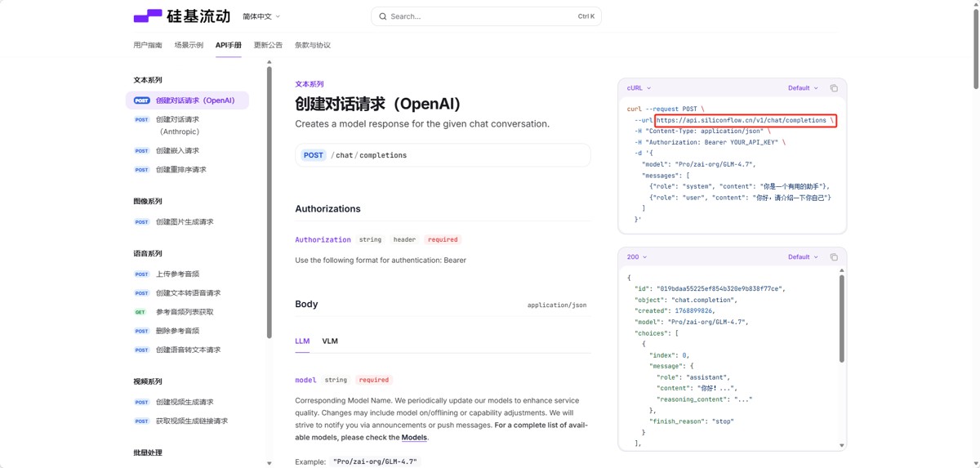Click the 视频系列 sidebar heading

click(148, 381)
